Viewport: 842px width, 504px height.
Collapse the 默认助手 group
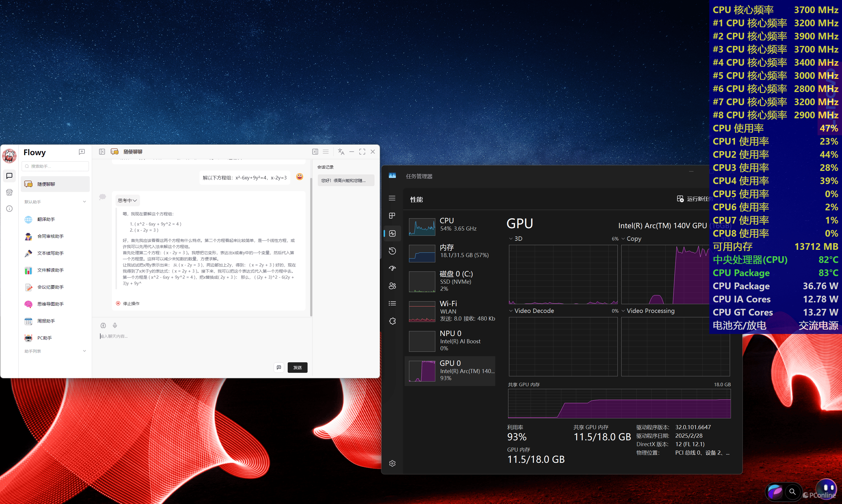(x=84, y=202)
